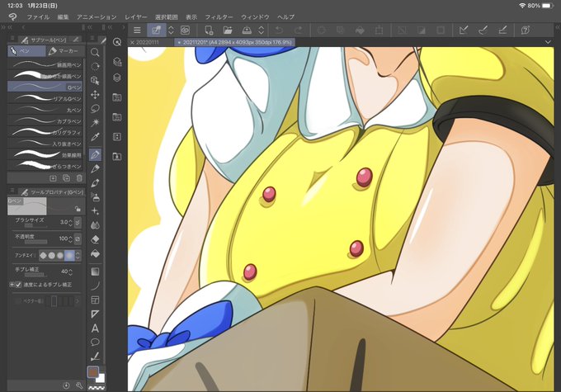Select the ざらつきペン brush
Viewport: 561px width, 392px height.
click(45, 166)
